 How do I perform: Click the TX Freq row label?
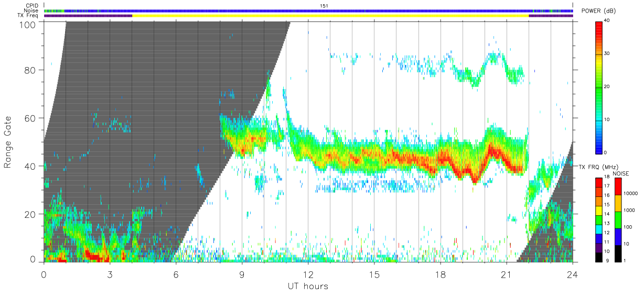click(x=28, y=16)
